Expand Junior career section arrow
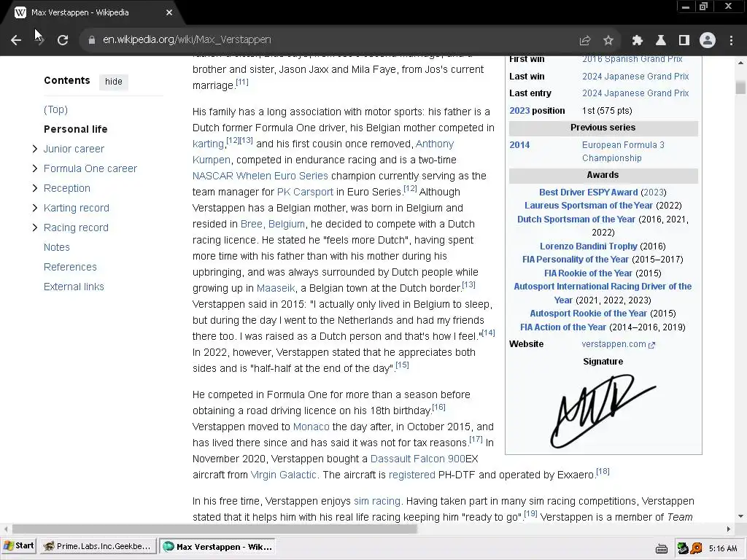The height and width of the screenshot is (560, 747). (35, 149)
